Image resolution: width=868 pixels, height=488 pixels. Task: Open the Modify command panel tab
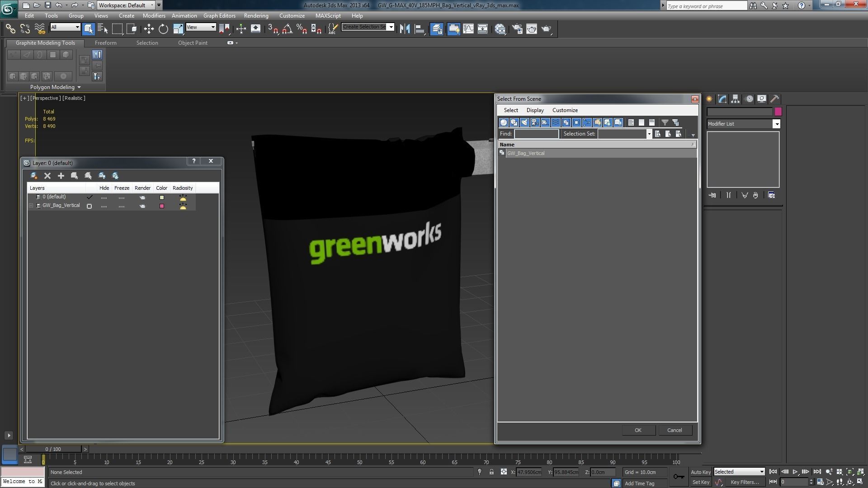pyautogui.click(x=722, y=99)
